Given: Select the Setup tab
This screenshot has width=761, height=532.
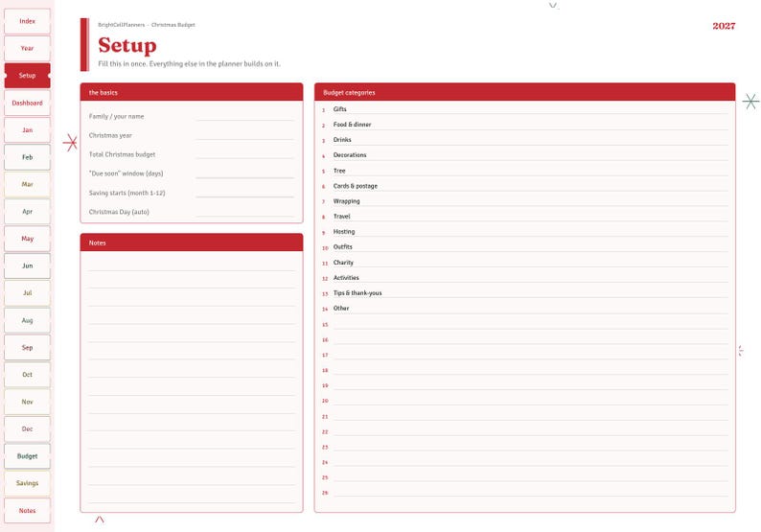Looking at the screenshot, I should (27, 76).
